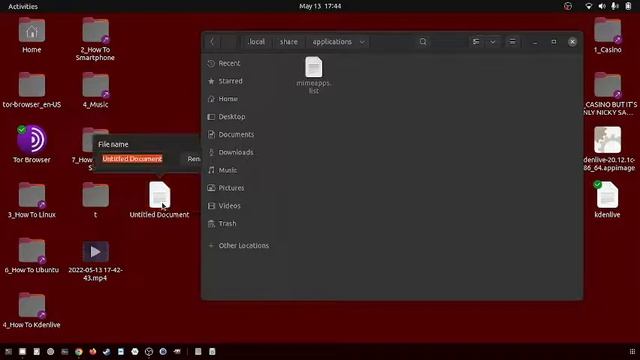Select the kdenlive appimage file
The width and height of the screenshot is (640, 360).
pyautogui.click(x=608, y=149)
